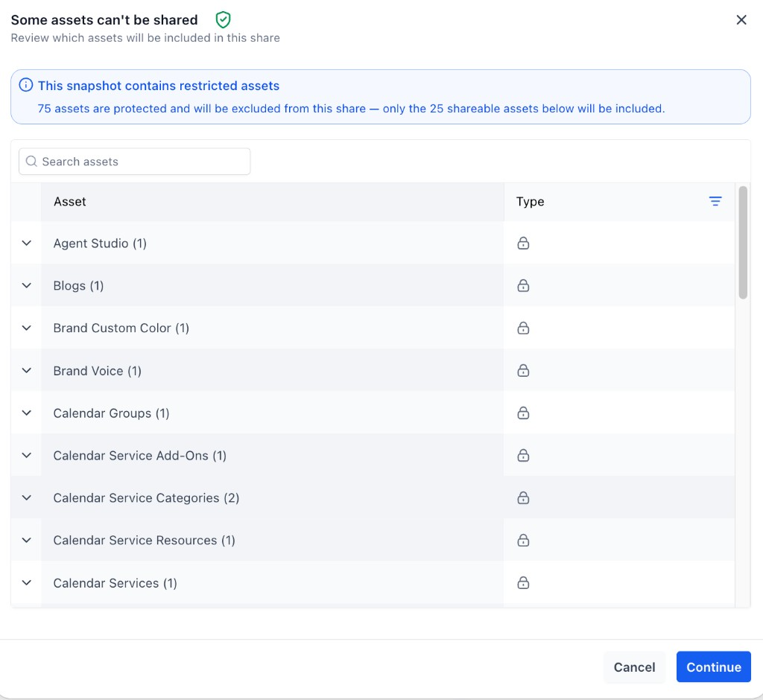Click the lock icon for Calendar Services
Screen dimensions: 763x700
[523, 583]
